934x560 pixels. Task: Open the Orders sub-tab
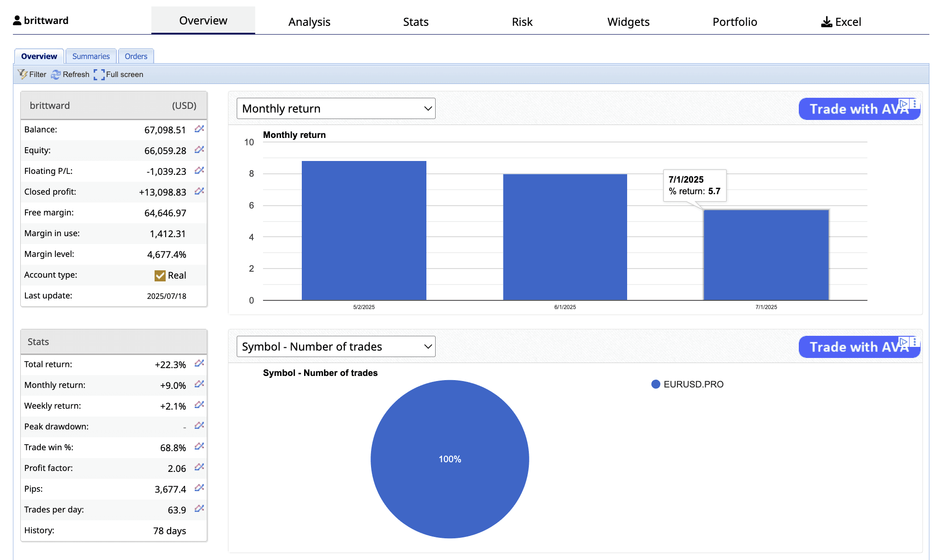pos(136,56)
